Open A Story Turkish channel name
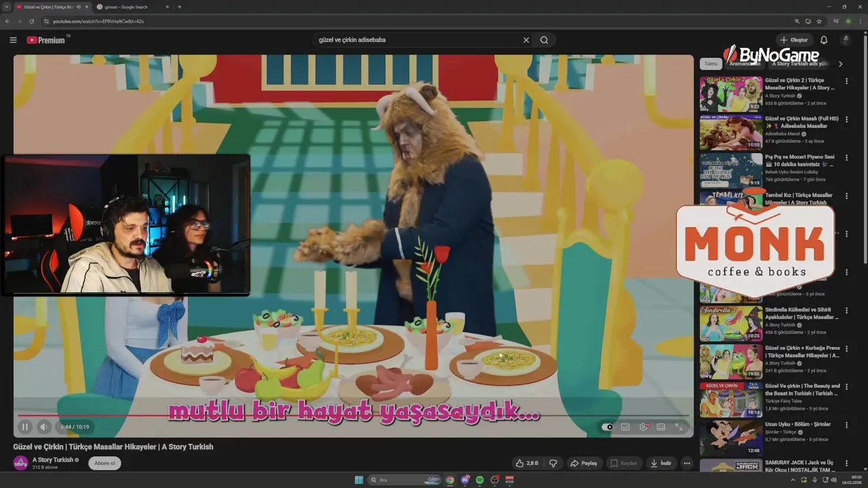This screenshot has height=488, width=868. tap(53, 460)
